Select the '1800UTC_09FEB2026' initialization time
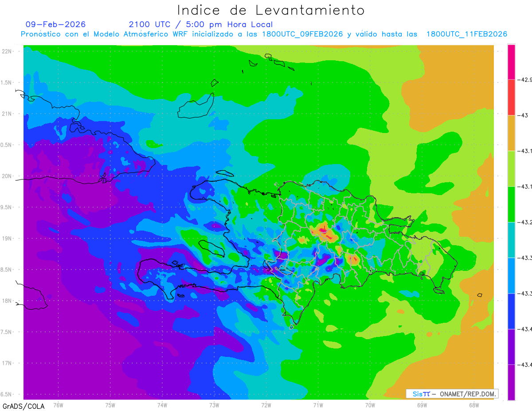 (x=302, y=34)
